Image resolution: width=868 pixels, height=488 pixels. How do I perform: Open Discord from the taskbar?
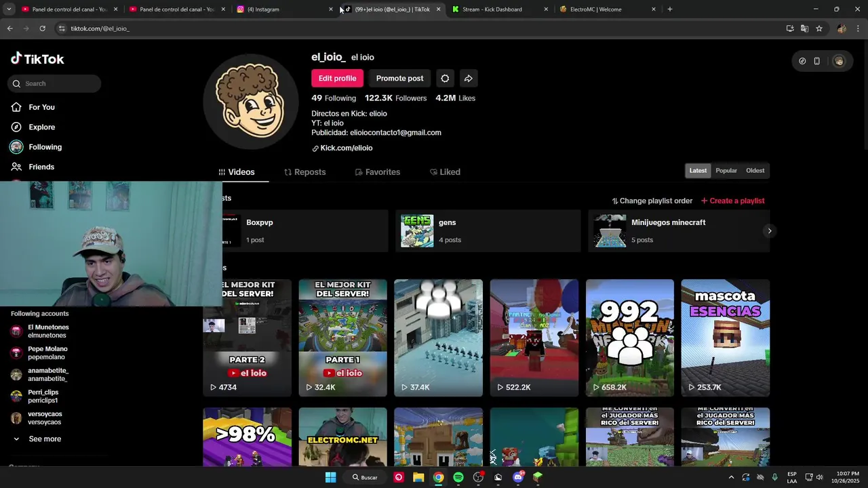[518, 477]
